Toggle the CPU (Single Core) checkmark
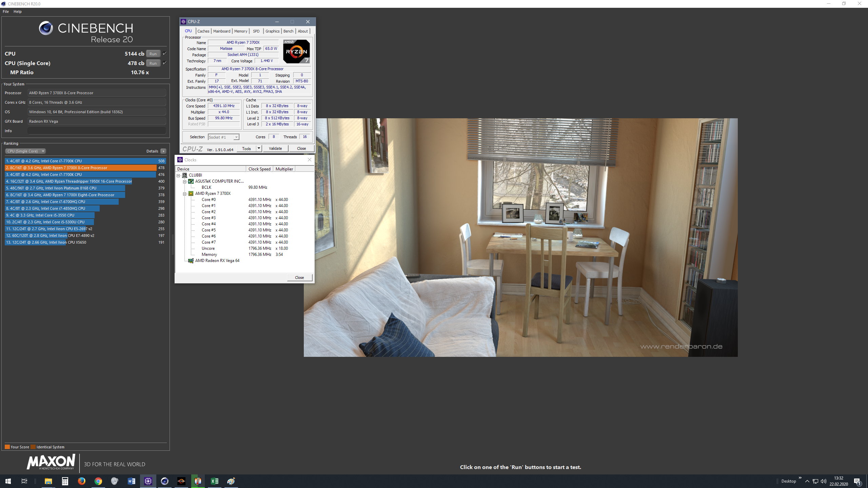Image resolution: width=868 pixels, height=488 pixels. click(x=165, y=63)
